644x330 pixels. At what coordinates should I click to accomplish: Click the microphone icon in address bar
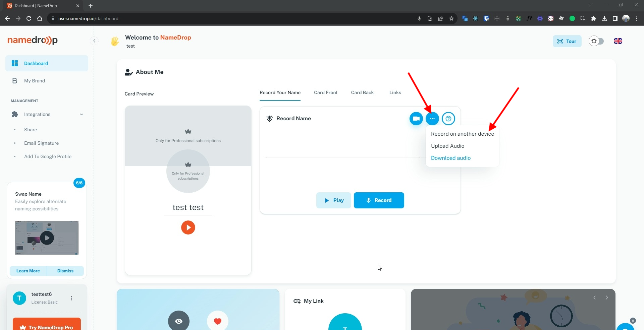coord(419,18)
